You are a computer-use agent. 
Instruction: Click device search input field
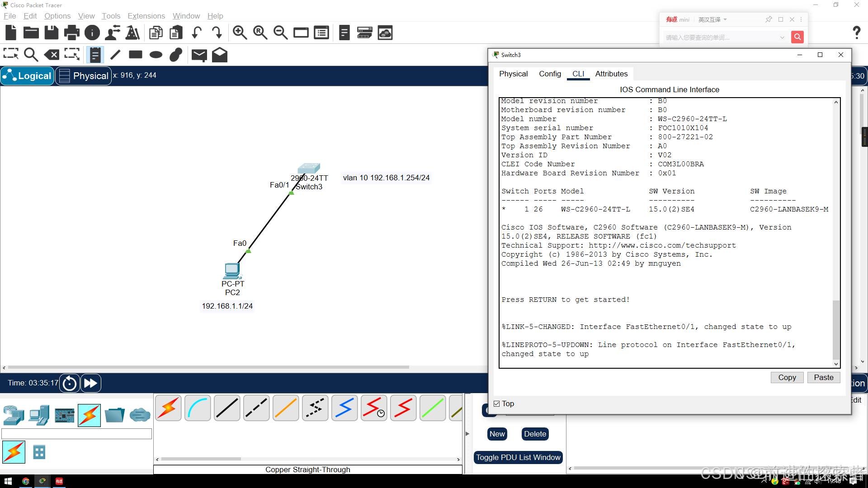point(77,434)
